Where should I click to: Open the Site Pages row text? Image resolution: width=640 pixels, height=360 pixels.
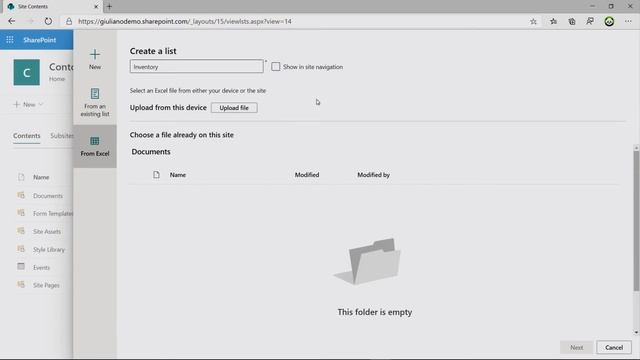click(x=46, y=285)
